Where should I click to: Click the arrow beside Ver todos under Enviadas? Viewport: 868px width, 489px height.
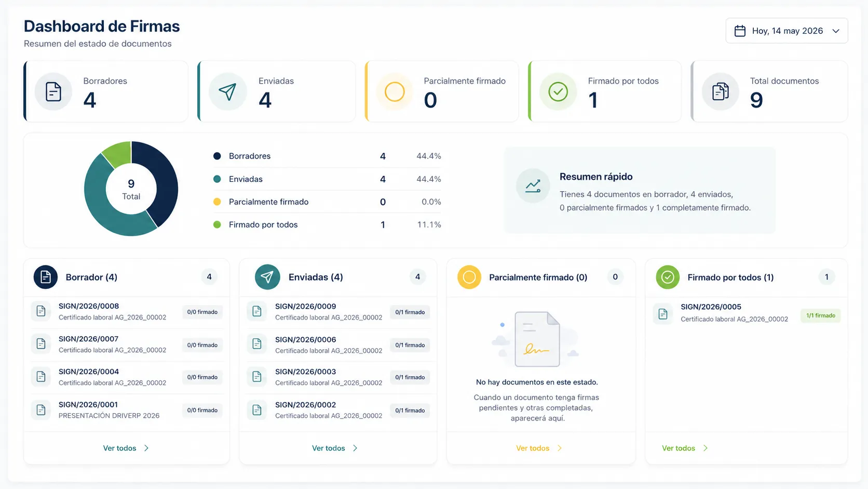tap(355, 448)
